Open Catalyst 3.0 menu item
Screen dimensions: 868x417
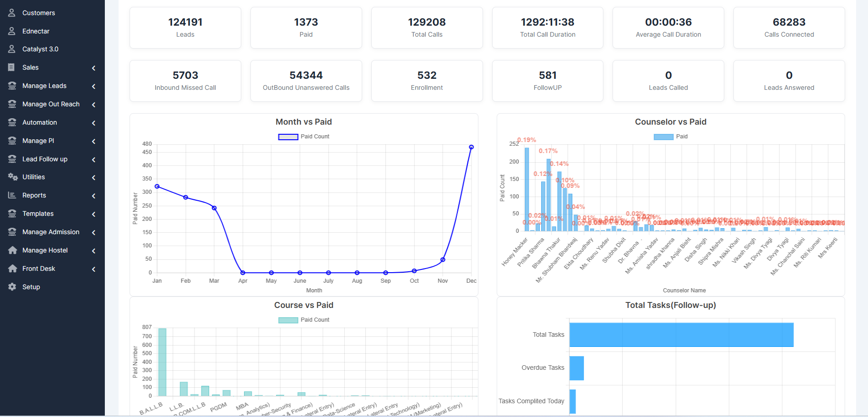pyautogui.click(x=40, y=49)
